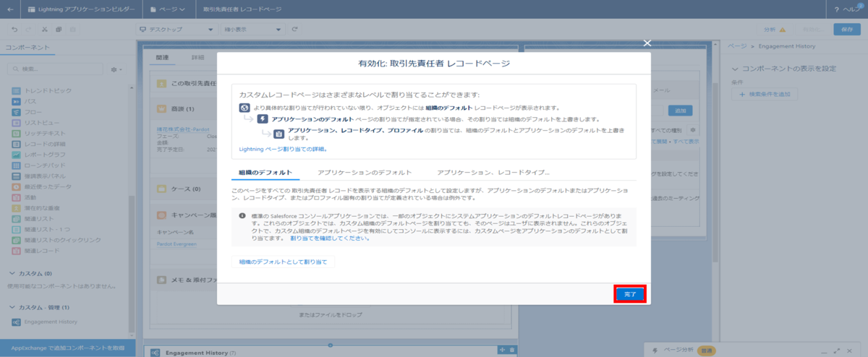Screen dimensions: 868x357
Task: Close the 有効化 dialog with the X
Action: (x=647, y=43)
